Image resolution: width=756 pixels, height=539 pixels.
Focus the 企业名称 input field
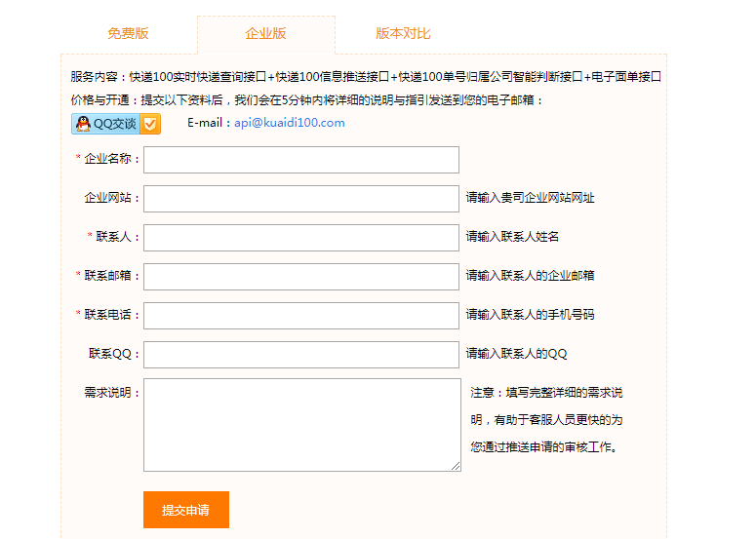(301, 160)
